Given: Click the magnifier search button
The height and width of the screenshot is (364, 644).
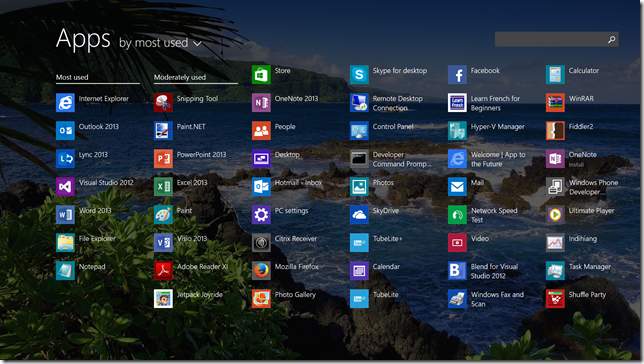Looking at the screenshot, I should click(x=612, y=39).
